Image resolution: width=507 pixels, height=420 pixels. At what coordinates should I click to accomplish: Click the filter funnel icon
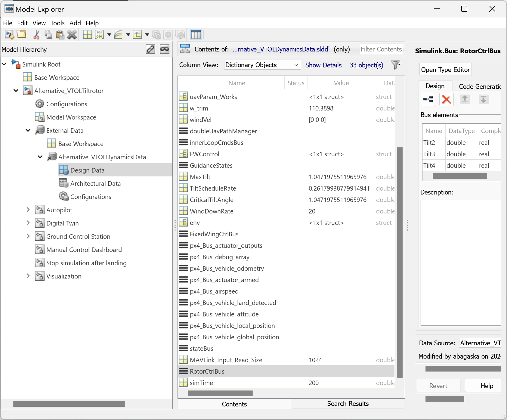[395, 65]
